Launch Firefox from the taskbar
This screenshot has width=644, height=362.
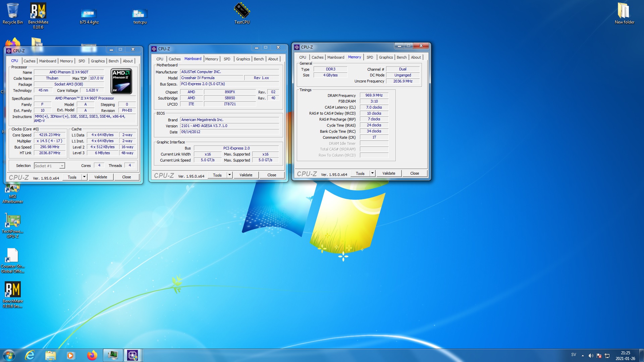(x=92, y=355)
